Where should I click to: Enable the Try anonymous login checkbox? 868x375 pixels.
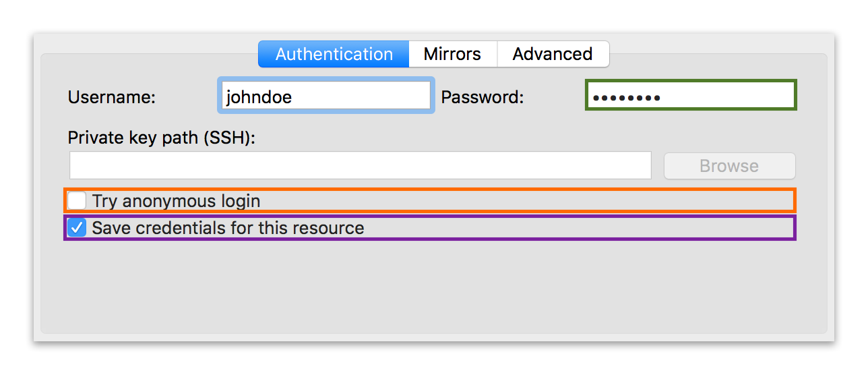(77, 200)
